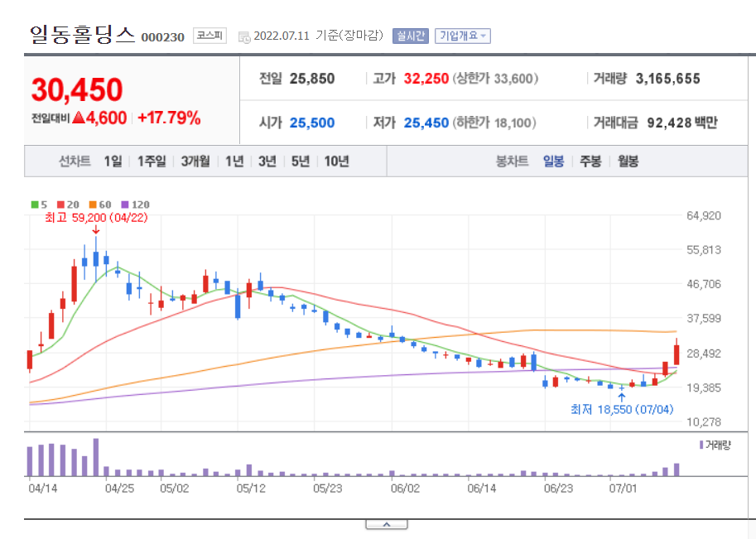Click the opening price 25,500
This screenshot has height=539, width=756.
click(x=312, y=123)
